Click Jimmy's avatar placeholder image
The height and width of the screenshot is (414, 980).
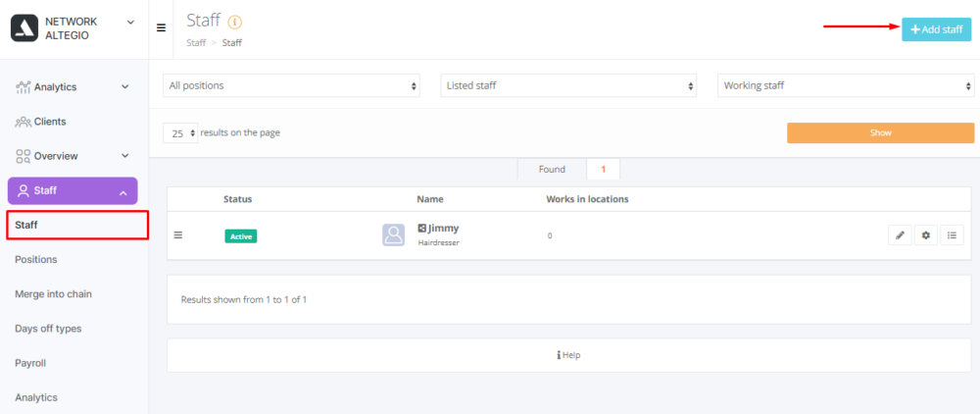tap(393, 235)
